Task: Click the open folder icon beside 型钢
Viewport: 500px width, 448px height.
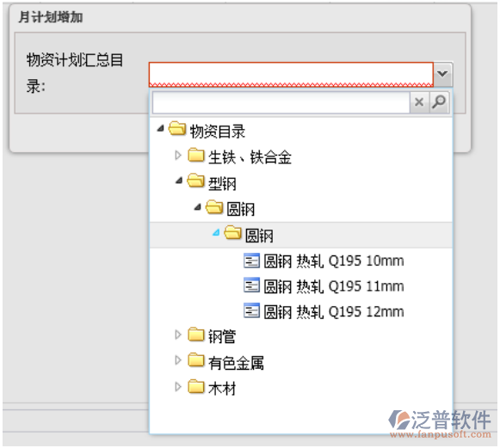Action: click(x=195, y=181)
